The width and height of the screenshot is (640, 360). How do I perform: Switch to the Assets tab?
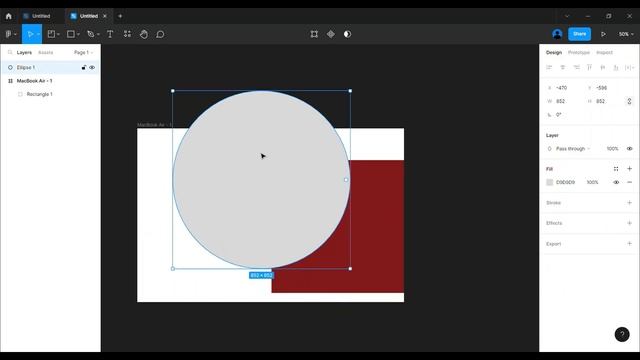[x=45, y=52]
